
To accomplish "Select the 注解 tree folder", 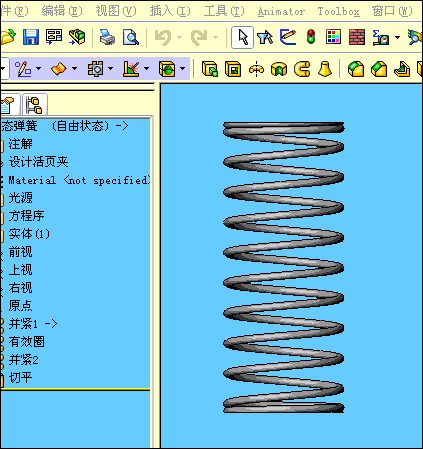I will [21, 144].
